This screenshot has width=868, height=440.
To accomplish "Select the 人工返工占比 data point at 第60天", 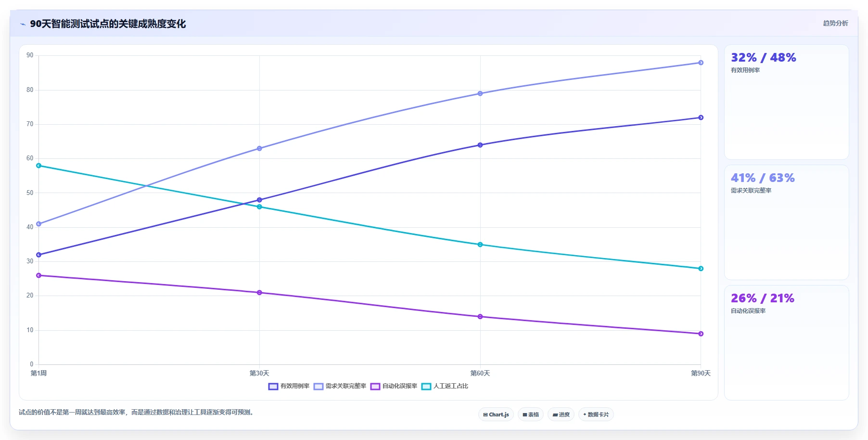I will click(480, 245).
